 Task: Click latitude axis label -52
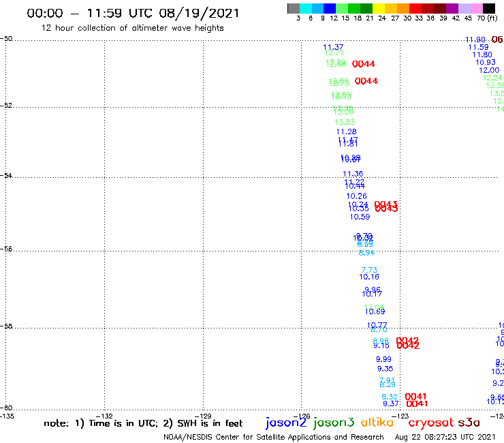tap(6, 106)
